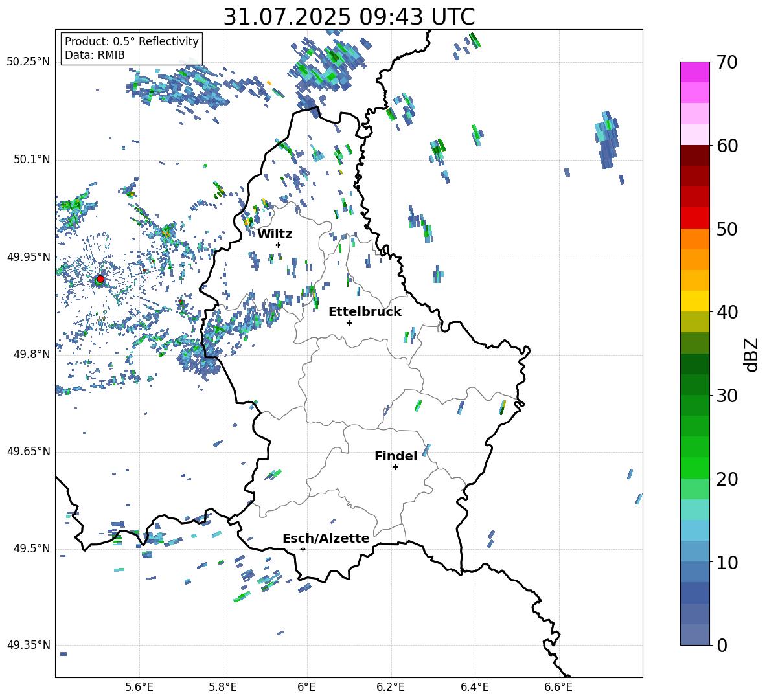Pick the light blue colorbar segment near 13

coord(694,530)
